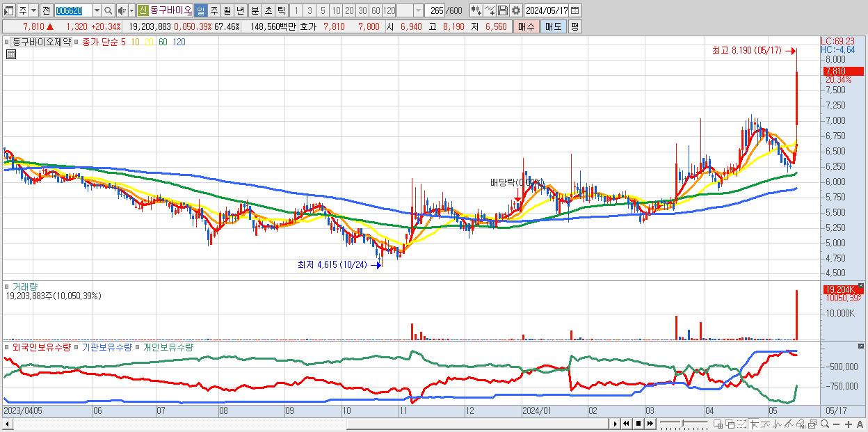The image size is (868, 432).
Task: Click the green MA 60 legend label
Action: pyautogui.click(x=163, y=42)
